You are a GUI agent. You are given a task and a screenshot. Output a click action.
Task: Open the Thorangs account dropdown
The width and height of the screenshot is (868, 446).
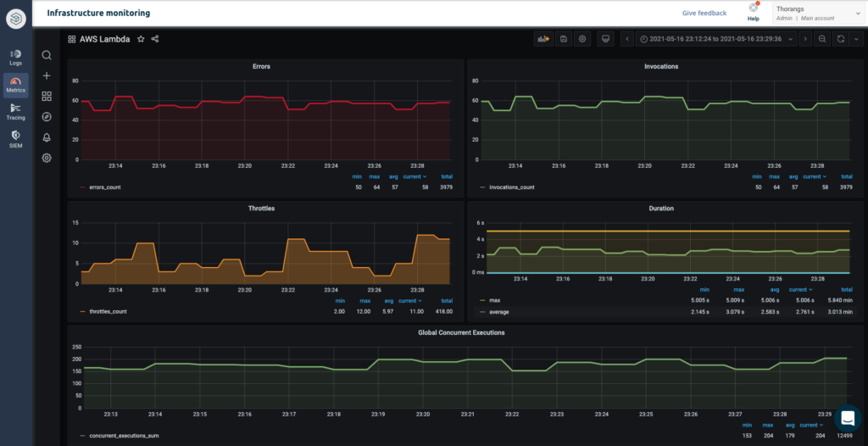pos(818,14)
